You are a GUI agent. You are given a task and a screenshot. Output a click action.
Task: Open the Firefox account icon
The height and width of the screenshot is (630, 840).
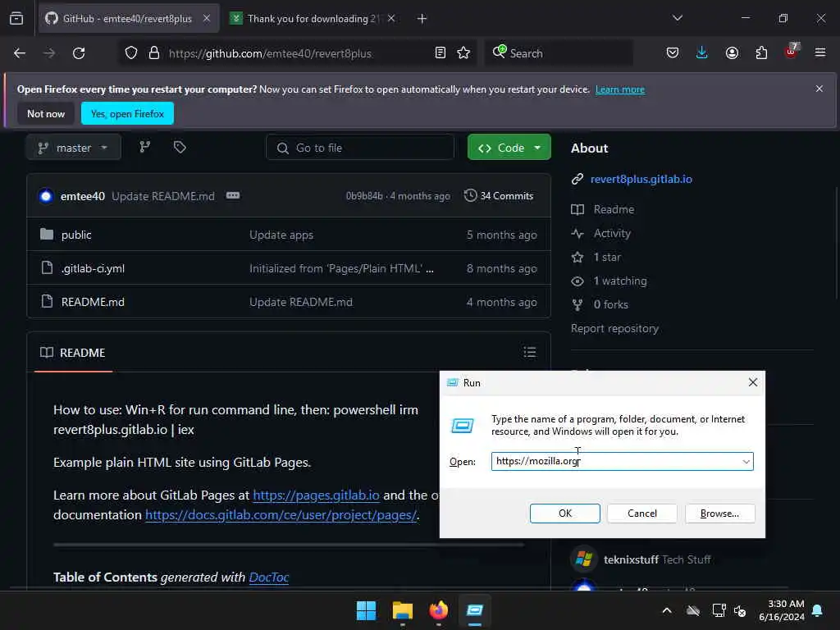click(732, 53)
